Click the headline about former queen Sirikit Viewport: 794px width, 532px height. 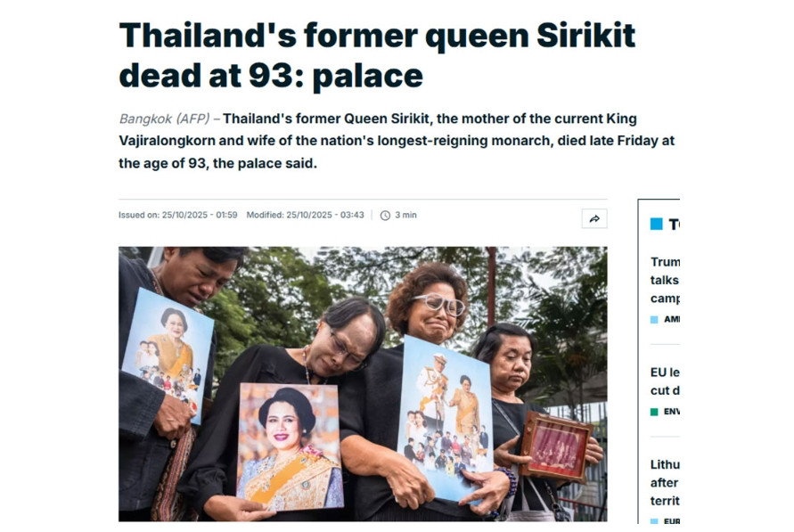pos(377,55)
